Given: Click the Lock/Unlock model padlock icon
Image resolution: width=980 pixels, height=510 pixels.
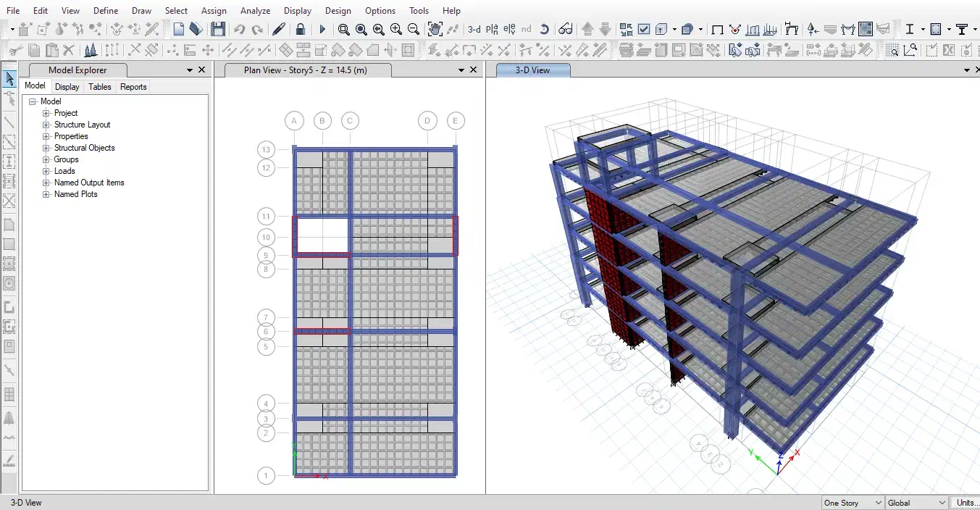Looking at the screenshot, I should coord(300,30).
